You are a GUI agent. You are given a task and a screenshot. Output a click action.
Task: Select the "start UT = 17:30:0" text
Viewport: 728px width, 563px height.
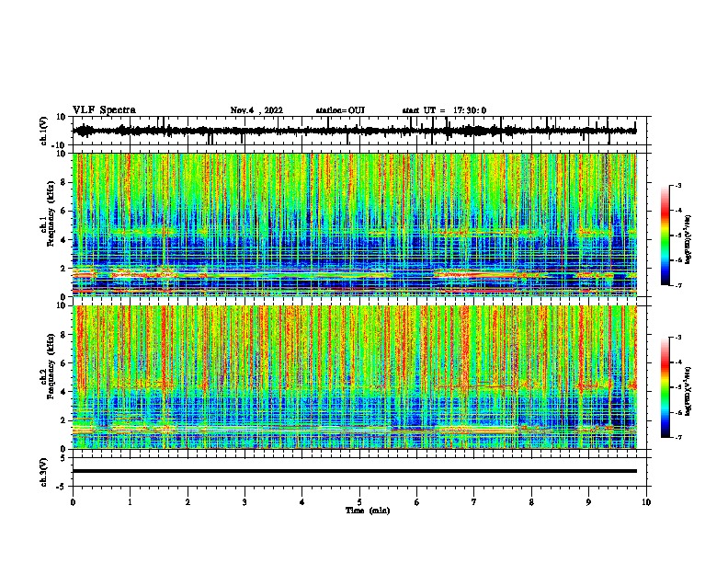[444, 110]
